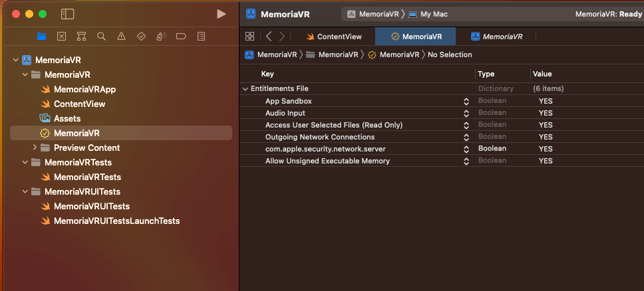Open the Issue navigator warning icon
644x291 pixels.
click(x=121, y=37)
